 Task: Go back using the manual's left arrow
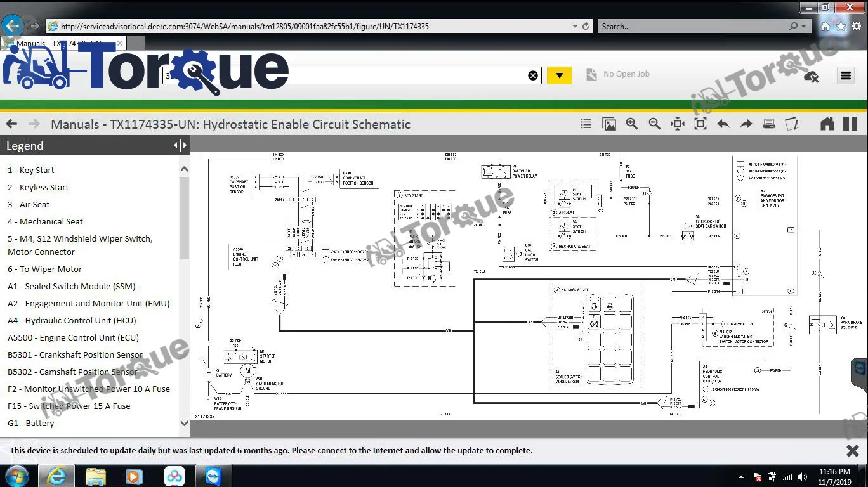[x=11, y=124]
